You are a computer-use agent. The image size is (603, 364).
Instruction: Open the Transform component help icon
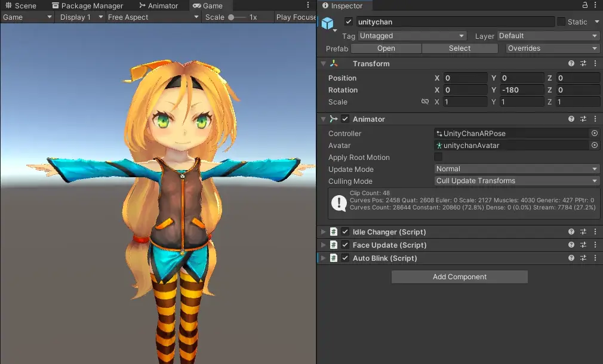(x=571, y=63)
